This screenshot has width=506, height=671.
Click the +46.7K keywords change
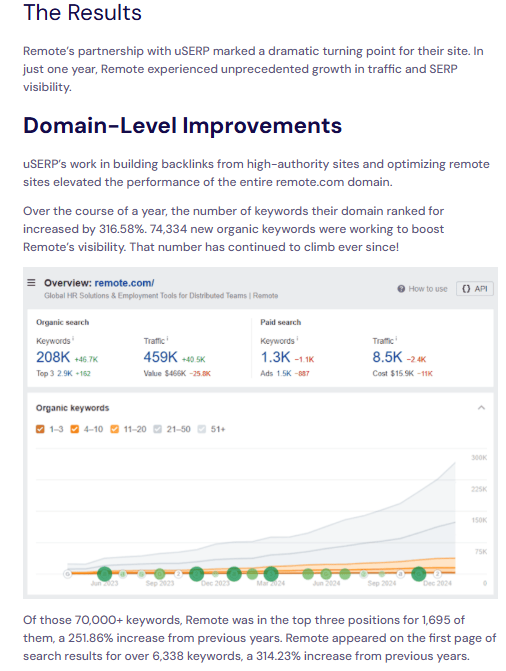[86, 359]
